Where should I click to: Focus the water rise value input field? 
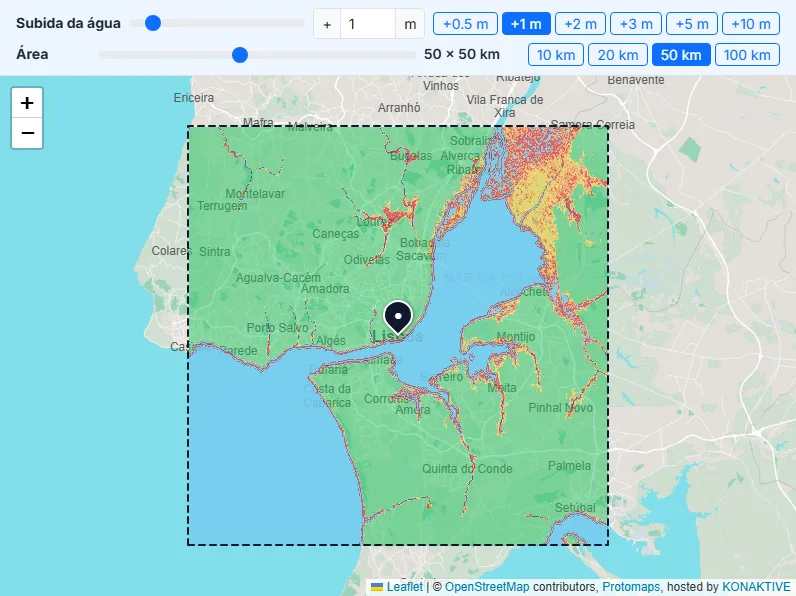point(368,24)
